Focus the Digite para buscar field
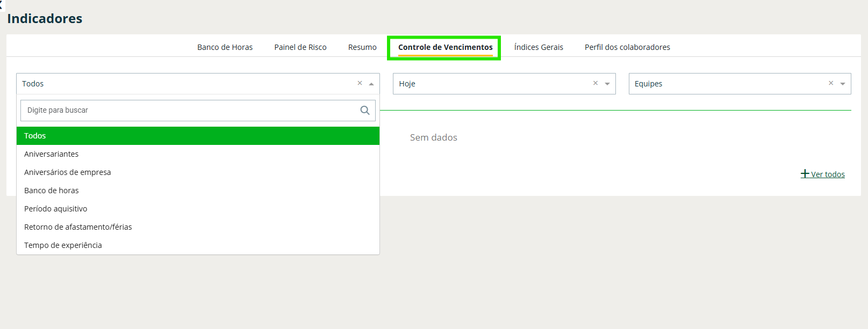The image size is (868, 329). [188, 111]
